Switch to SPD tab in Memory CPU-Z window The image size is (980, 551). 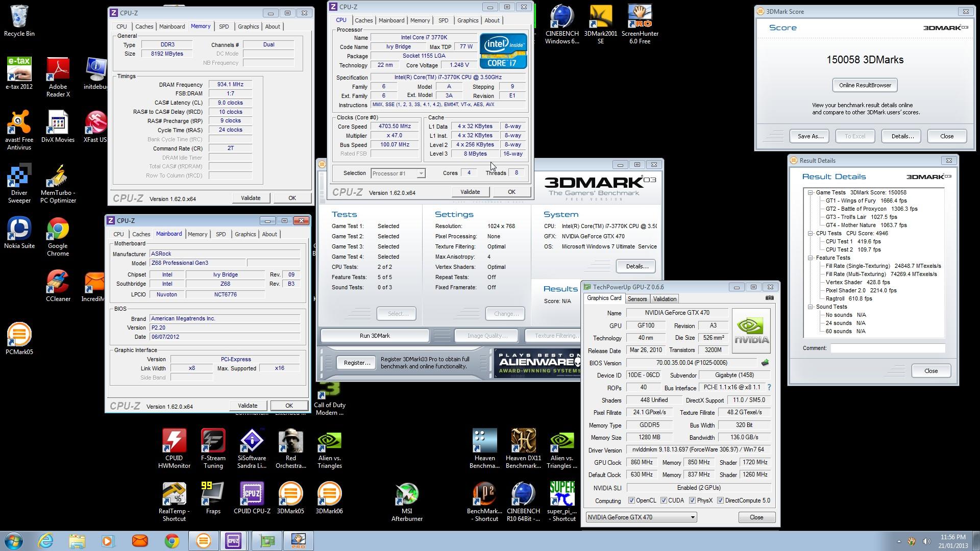coord(224,27)
